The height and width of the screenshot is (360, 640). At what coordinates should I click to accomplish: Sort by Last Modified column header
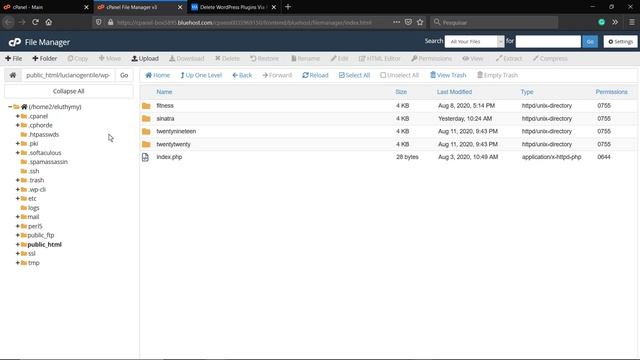coord(454,92)
